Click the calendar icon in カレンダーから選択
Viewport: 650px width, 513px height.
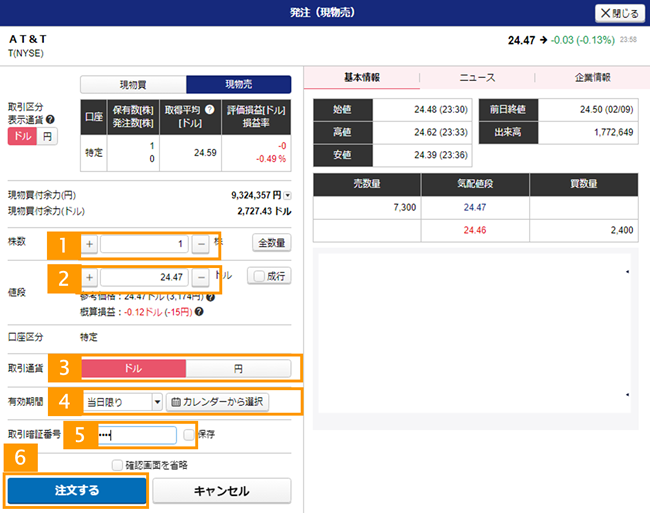(x=176, y=402)
